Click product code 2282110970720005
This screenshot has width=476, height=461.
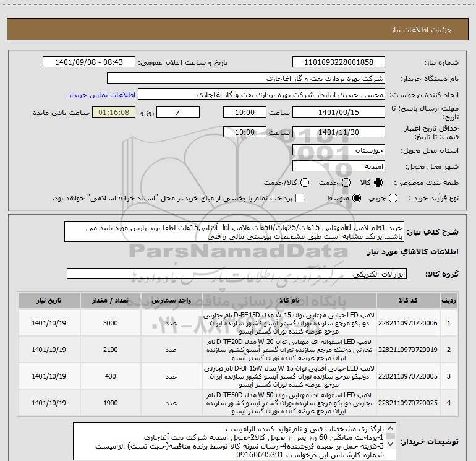click(x=408, y=376)
